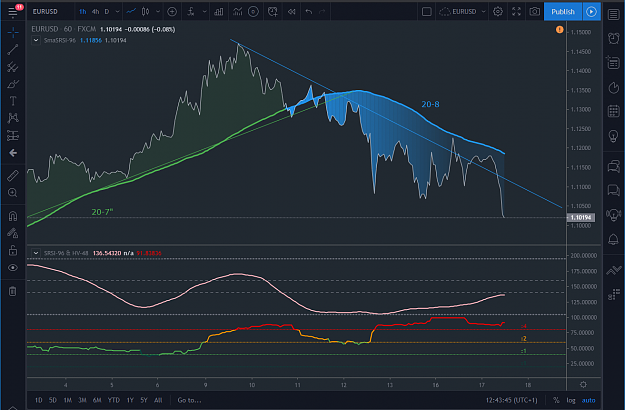Select the ruler measure tool
This screenshot has width=625, height=410.
[13, 176]
